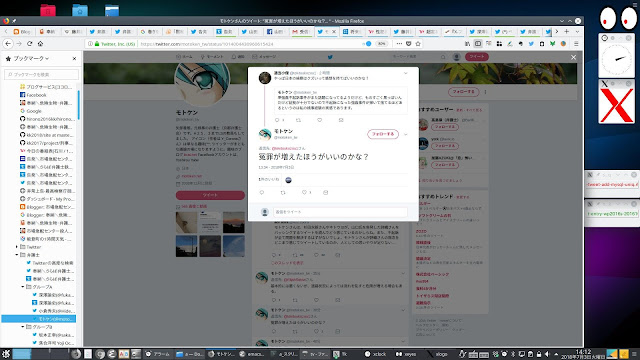Close the tweet popup with X
The image size is (640, 360).
pos(573,58)
